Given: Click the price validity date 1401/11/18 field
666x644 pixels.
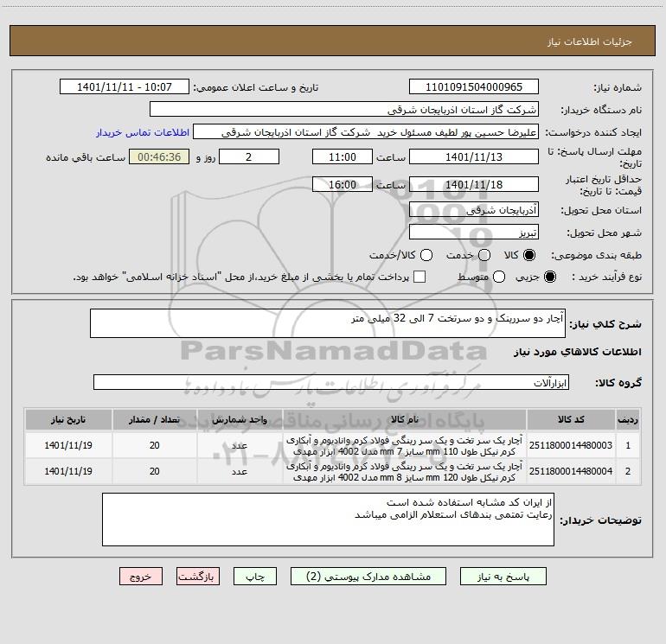Looking at the screenshot, I should coord(474,184).
